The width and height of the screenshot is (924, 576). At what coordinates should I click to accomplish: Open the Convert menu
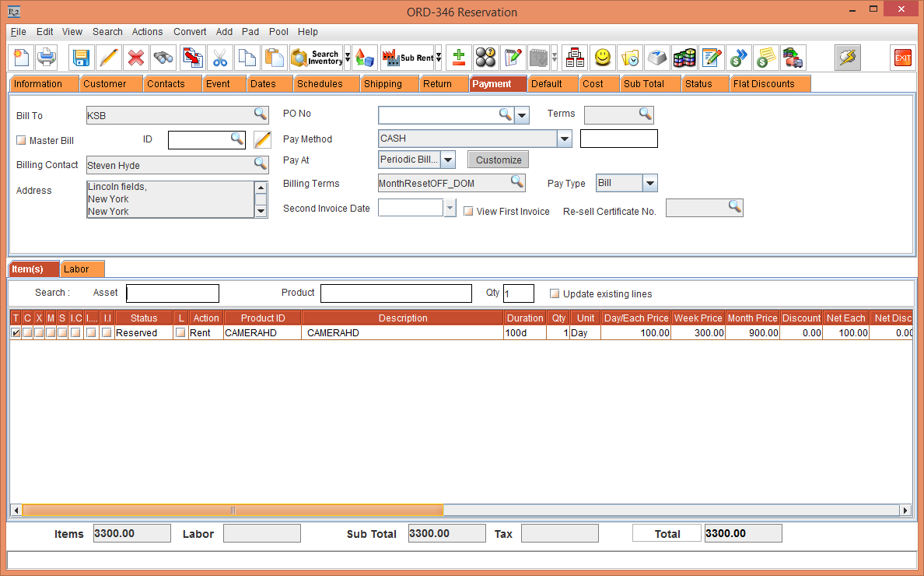coord(190,32)
